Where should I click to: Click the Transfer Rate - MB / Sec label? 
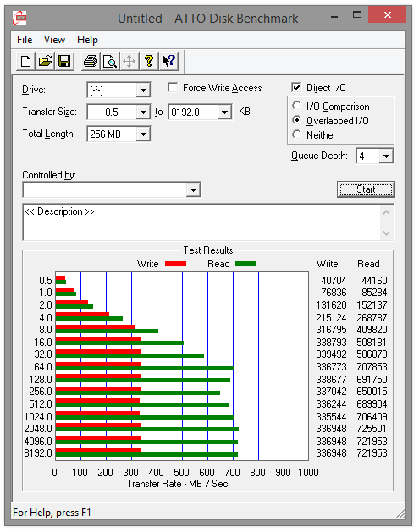(x=177, y=484)
